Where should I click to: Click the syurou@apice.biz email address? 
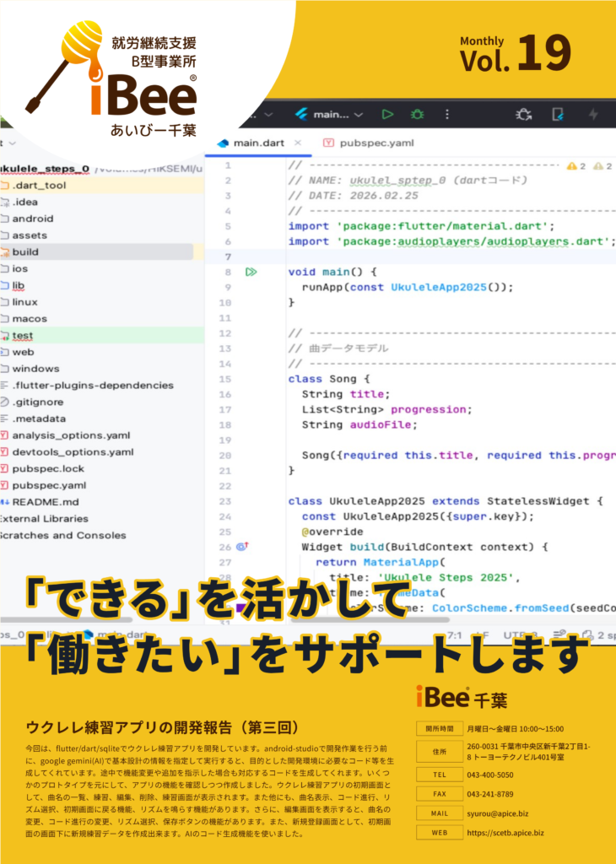point(498,813)
